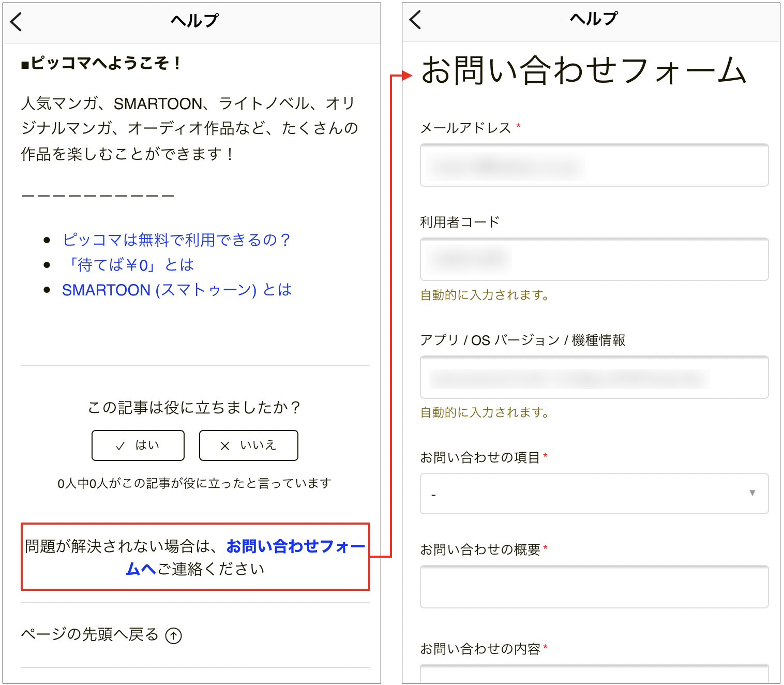Focus the お問い合わせの概要 text field
Image resolution: width=784 pixels, height=685 pixels.
click(594, 587)
